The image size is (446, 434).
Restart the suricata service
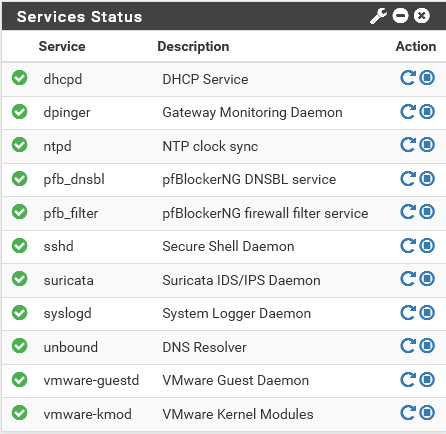408,279
